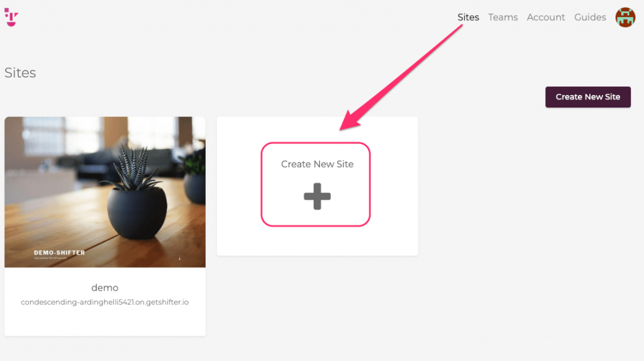The height and width of the screenshot is (361, 644).
Task: Open the demo site thumbnail image
Action: [x=105, y=192]
